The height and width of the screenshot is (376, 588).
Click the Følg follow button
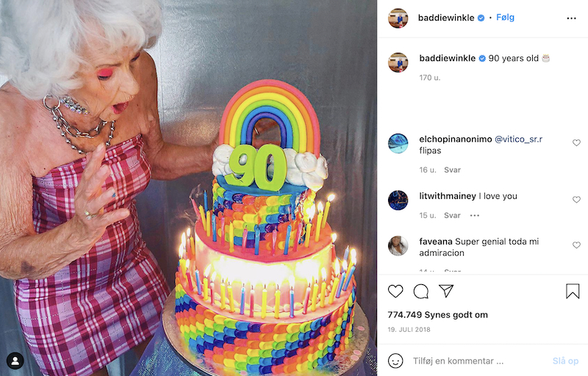click(x=505, y=17)
